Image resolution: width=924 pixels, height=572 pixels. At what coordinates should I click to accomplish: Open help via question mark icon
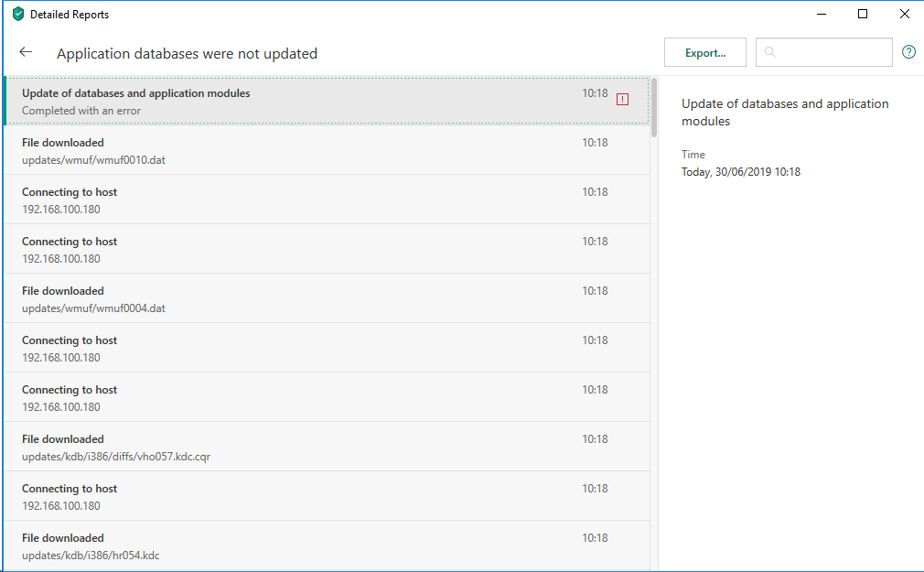click(x=908, y=52)
